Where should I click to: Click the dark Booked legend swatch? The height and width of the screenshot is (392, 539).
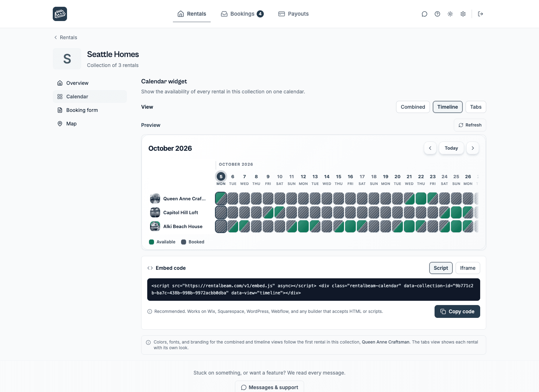pyautogui.click(x=184, y=242)
